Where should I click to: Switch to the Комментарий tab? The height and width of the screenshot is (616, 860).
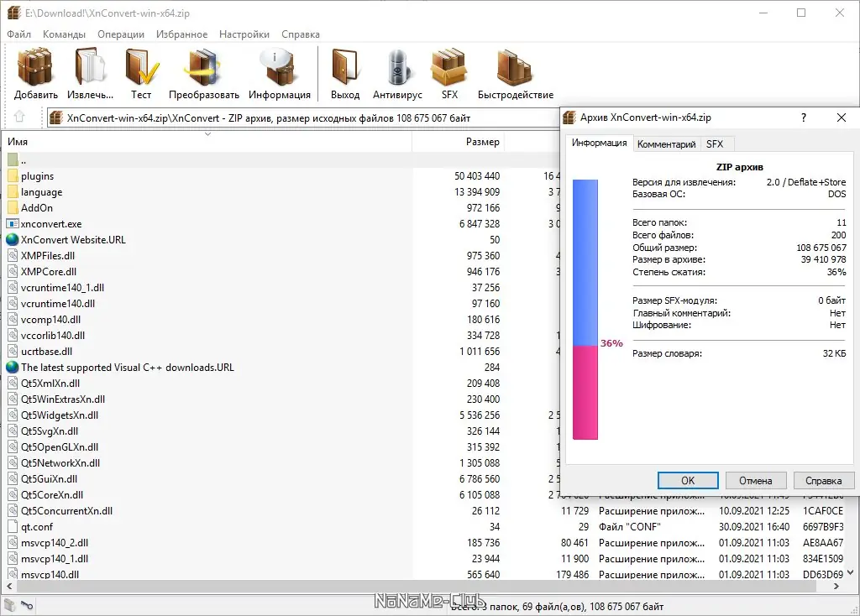tap(666, 144)
